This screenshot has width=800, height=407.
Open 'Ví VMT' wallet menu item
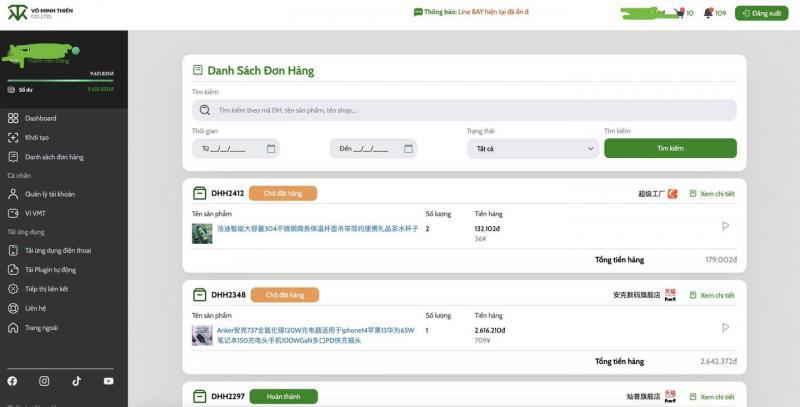(35, 213)
